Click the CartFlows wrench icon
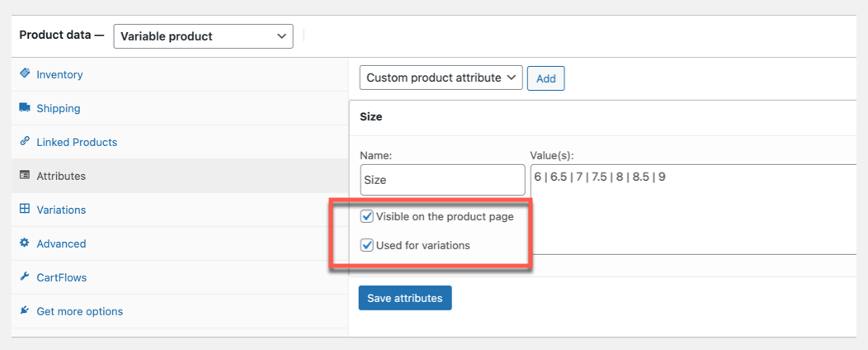The image size is (868, 350). [x=25, y=277]
